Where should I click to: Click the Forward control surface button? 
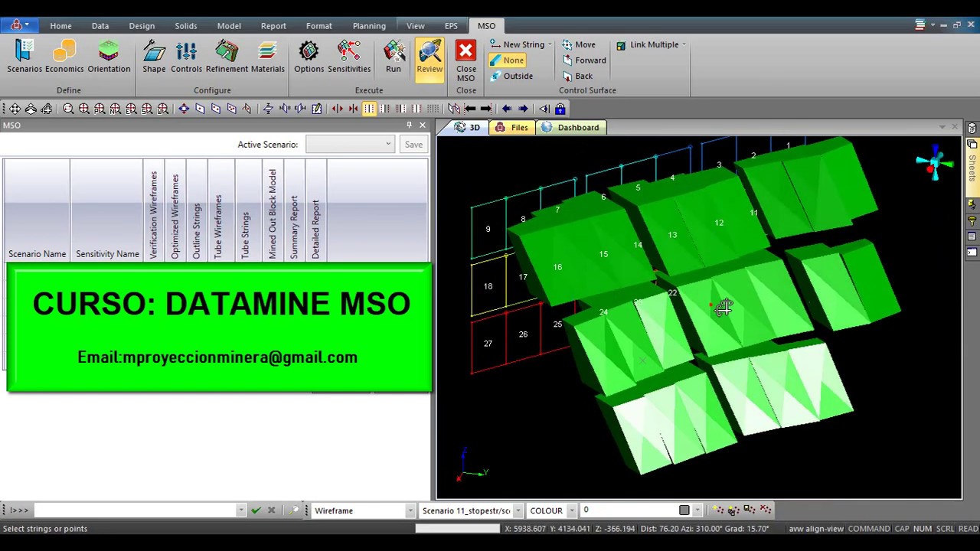coord(583,60)
